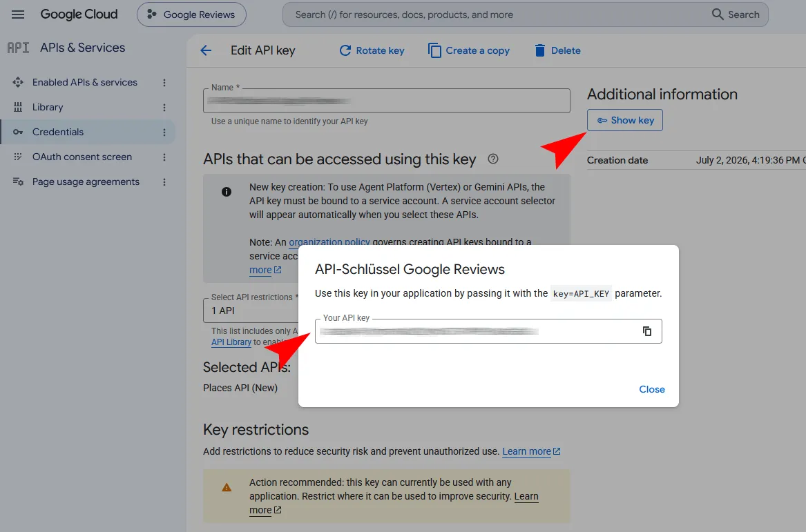
Task: Delete the API key
Action: click(x=557, y=50)
